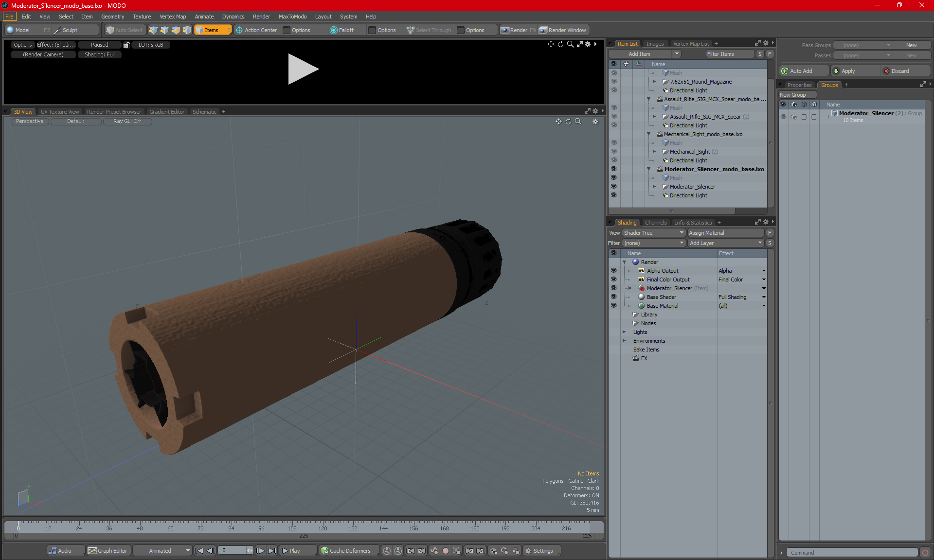Click the New Group button

point(797,95)
